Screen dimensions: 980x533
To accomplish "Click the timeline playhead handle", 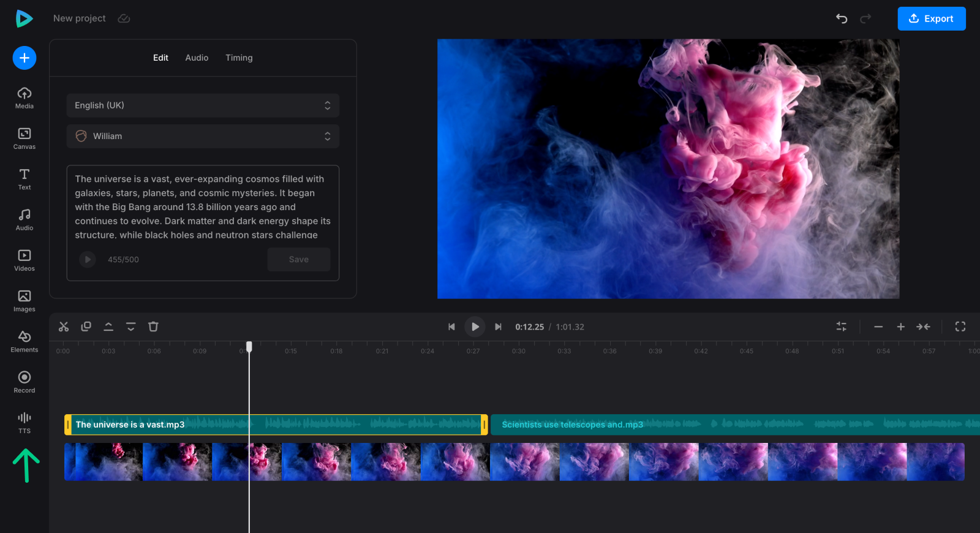I will (x=249, y=347).
